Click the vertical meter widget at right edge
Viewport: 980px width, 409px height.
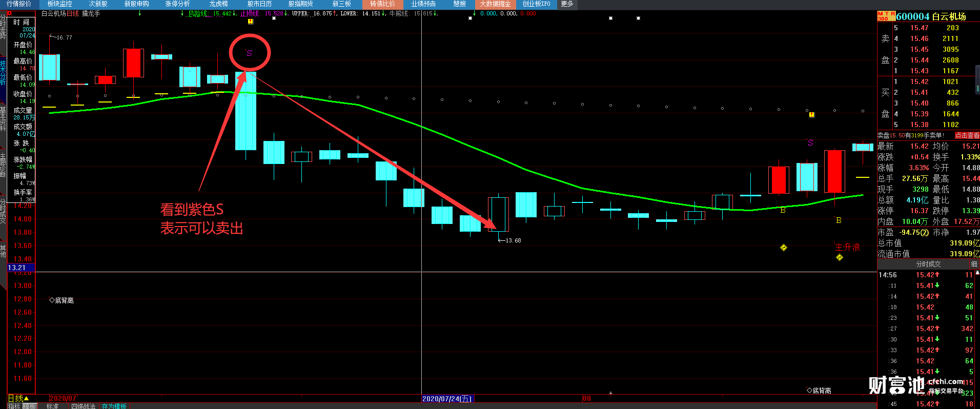pos(977,81)
